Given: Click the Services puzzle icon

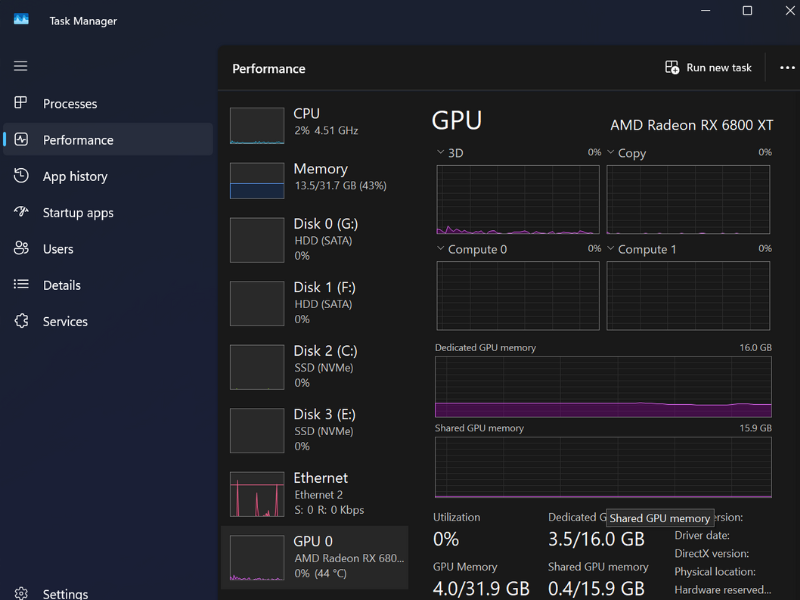Looking at the screenshot, I should coord(21,321).
